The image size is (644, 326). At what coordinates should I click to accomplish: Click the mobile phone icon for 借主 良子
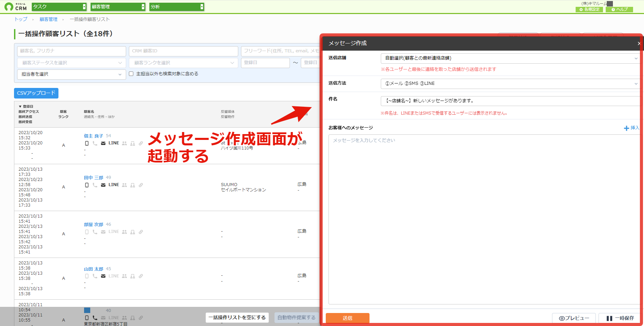point(87,143)
